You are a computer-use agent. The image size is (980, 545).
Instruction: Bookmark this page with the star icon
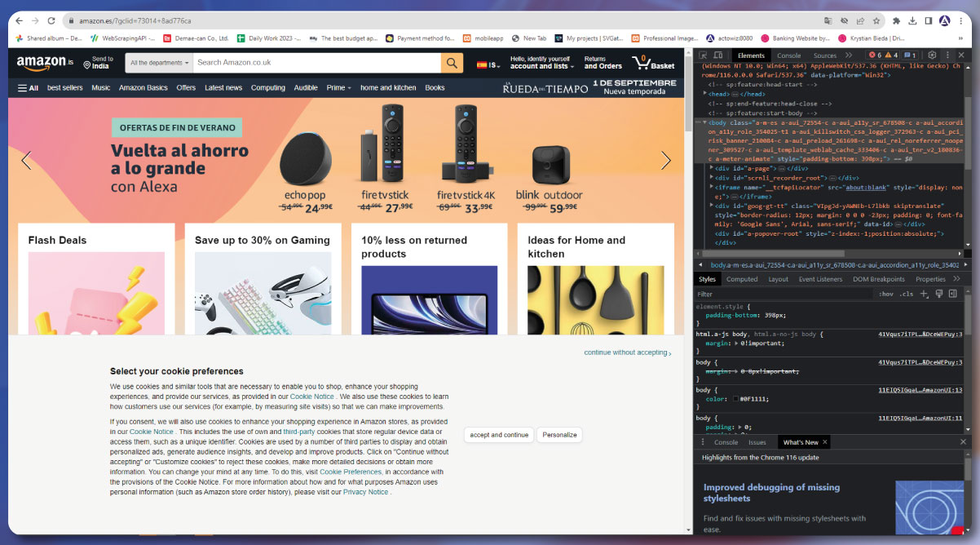click(876, 20)
